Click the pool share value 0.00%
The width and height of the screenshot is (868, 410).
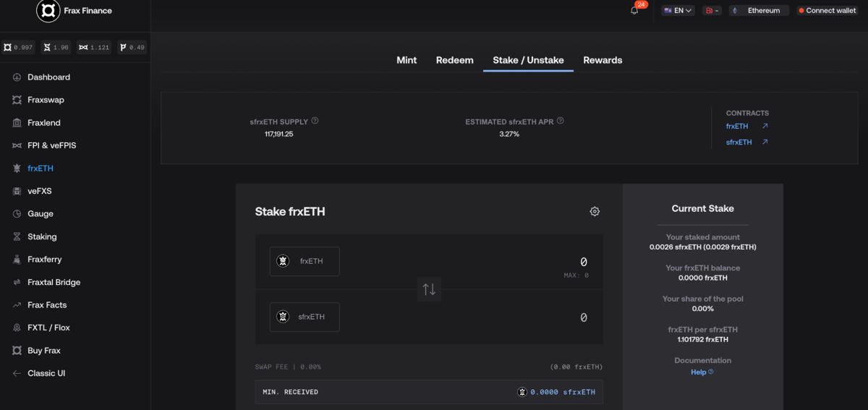coord(703,309)
